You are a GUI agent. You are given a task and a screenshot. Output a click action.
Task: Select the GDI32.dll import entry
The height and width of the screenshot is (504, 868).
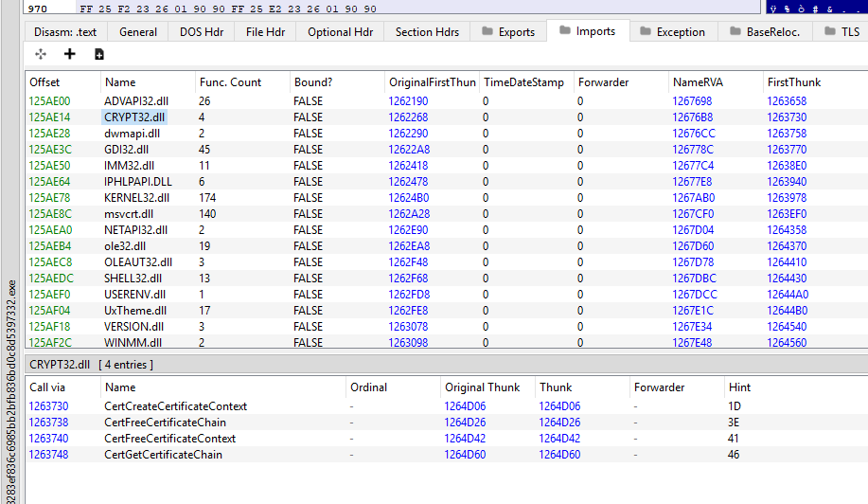(446, 150)
